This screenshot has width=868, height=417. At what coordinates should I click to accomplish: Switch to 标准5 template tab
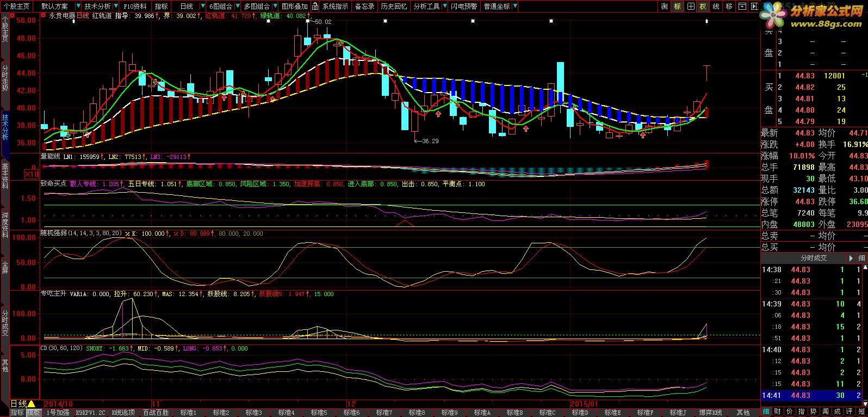pyautogui.click(x=319, y=413)
